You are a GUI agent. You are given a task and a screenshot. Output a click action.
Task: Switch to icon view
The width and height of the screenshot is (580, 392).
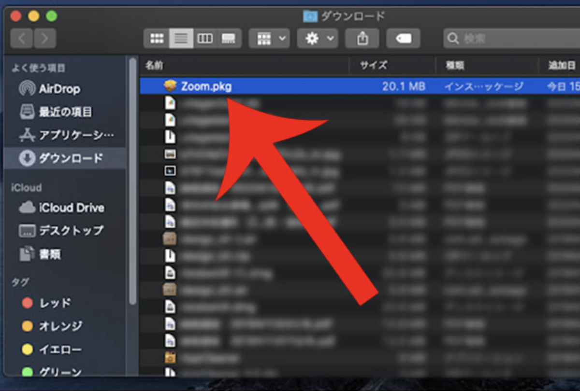click(x=157, y=39)
